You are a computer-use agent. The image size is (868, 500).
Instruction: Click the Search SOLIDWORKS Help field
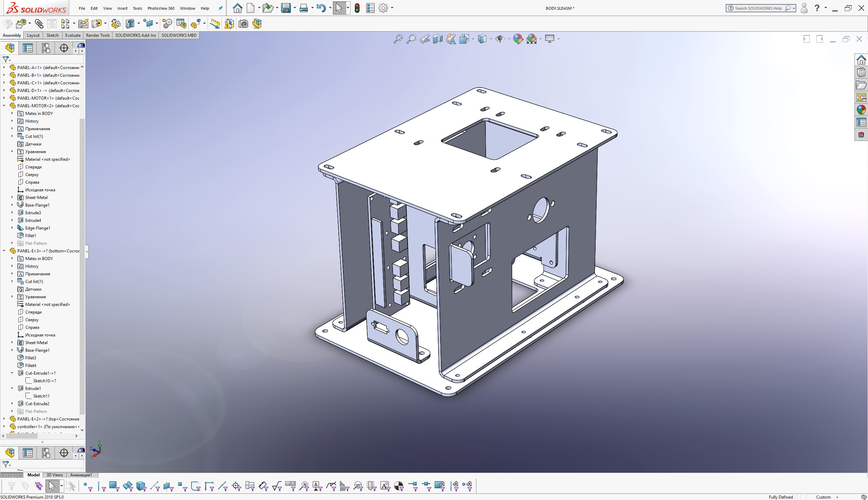point(761,8)
